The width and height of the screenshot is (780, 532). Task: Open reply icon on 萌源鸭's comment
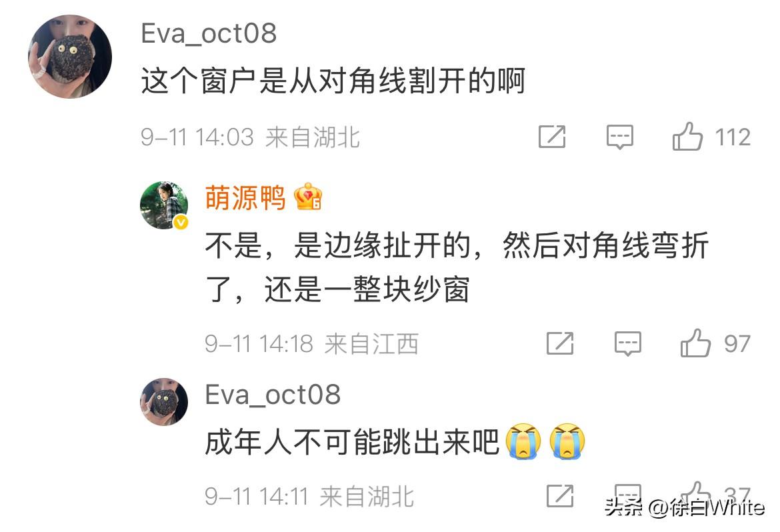[x=627, y=343]
